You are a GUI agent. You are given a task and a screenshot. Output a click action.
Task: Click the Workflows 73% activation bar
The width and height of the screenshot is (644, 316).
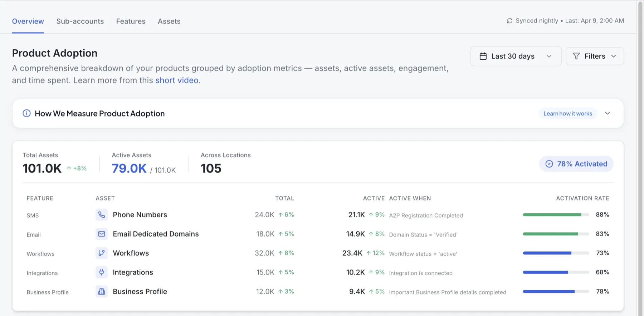coord(556,253)
